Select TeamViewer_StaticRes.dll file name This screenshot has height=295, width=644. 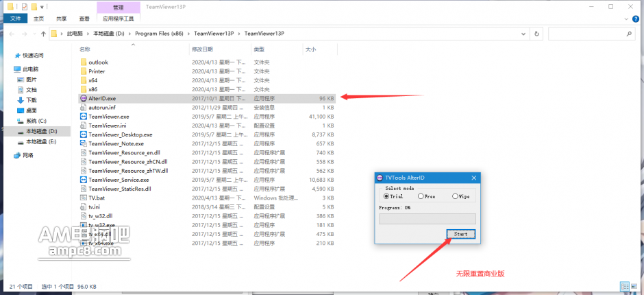coord(120,189)
